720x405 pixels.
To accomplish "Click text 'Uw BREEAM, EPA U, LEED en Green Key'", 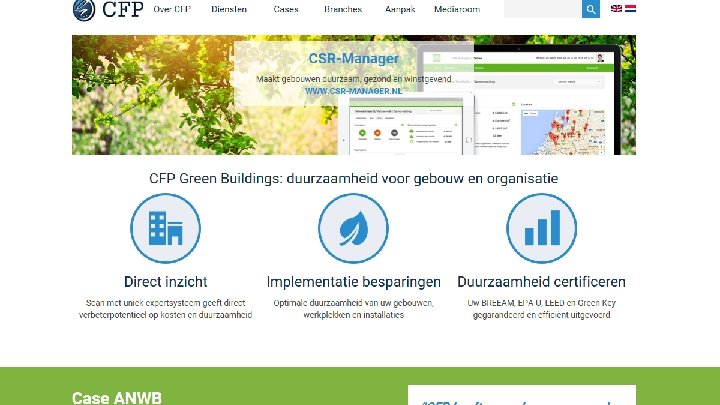I will coord(541,303).
